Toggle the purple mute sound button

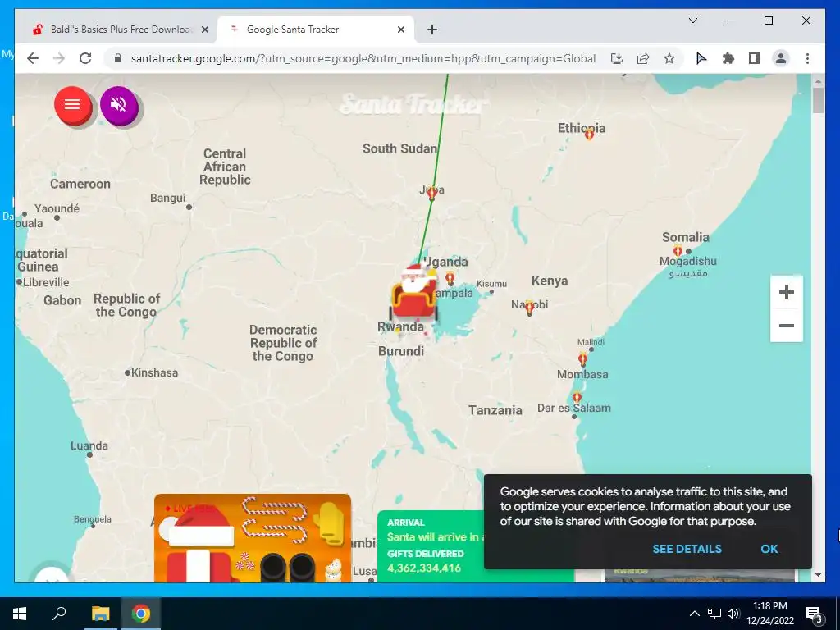pyautogui.click(x=118, y=104)
